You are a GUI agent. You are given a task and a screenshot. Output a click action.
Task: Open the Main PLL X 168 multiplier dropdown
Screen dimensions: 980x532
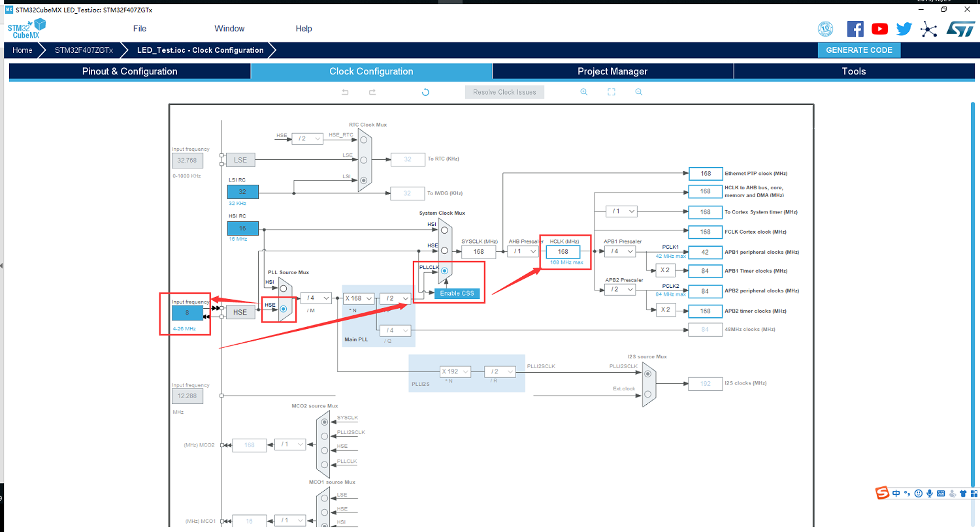point(359,298)
